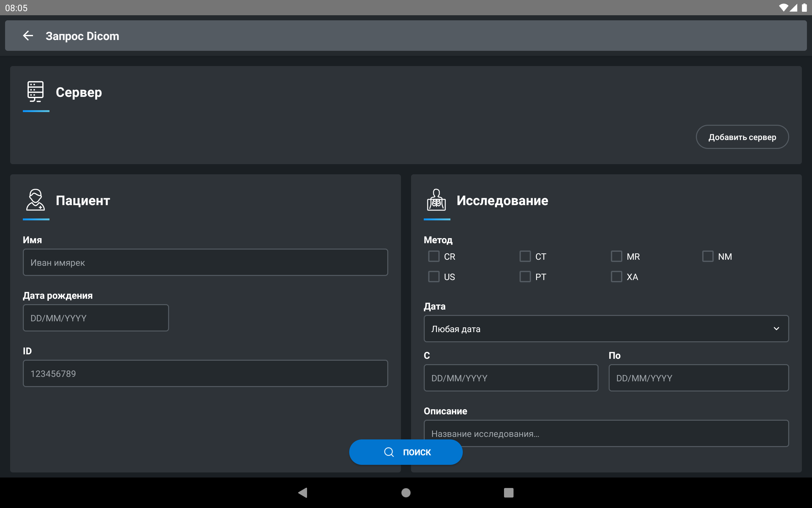Tap Android home circle button

click(x=406, y=492)
